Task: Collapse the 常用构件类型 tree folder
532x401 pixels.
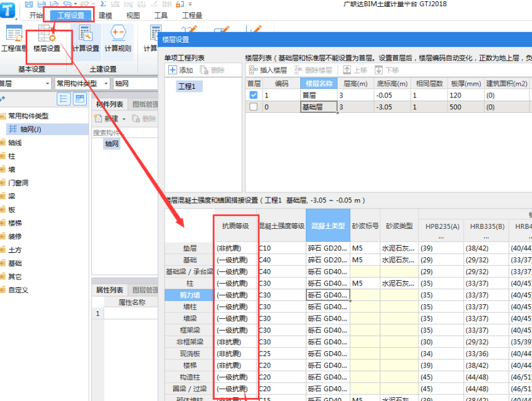Action: 2,116
